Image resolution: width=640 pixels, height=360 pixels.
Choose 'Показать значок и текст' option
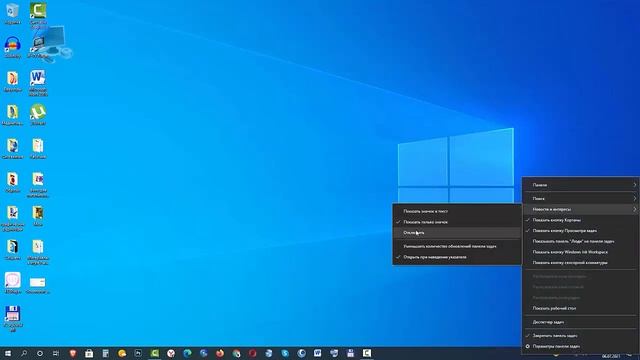(457, 211)
